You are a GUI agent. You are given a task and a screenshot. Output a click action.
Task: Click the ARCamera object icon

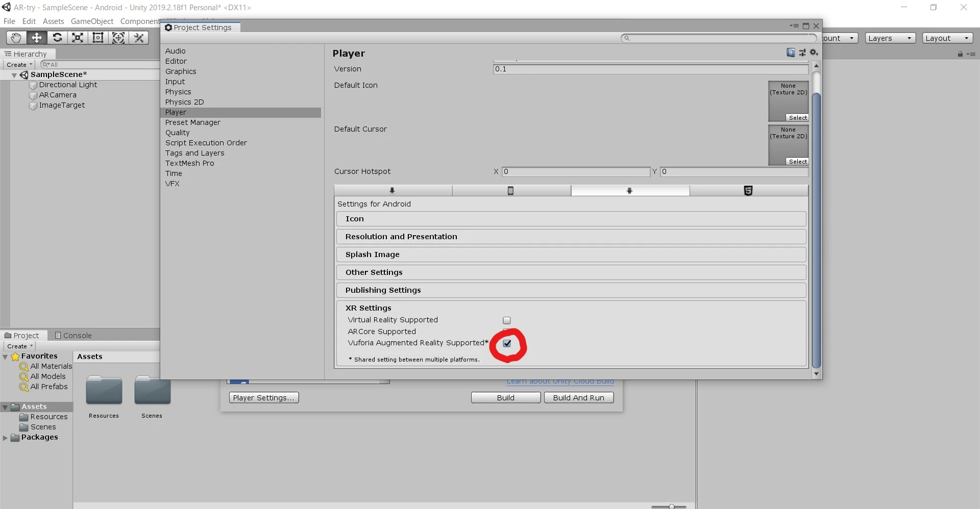point(33,95)
